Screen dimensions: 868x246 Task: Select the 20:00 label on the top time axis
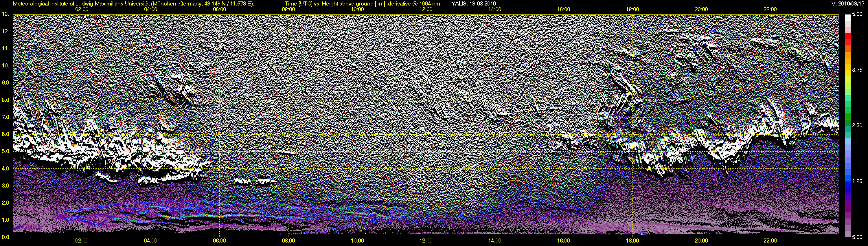tap(701, 10)
